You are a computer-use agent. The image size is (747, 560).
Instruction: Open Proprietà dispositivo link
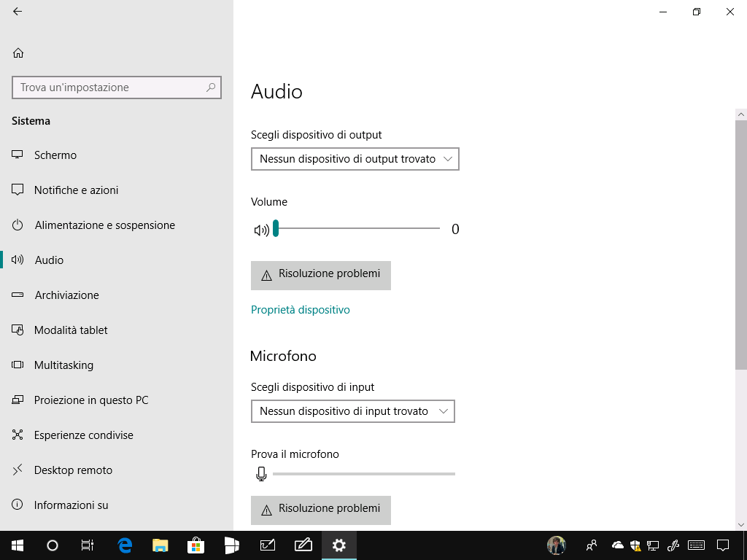pos(300,310)
